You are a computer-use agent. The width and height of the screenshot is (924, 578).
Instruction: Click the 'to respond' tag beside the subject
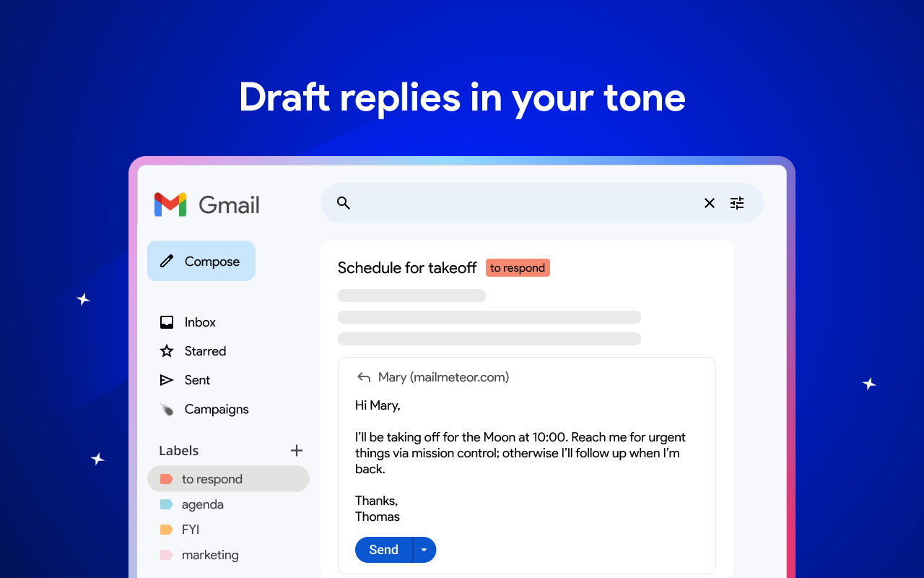[518, 267]
